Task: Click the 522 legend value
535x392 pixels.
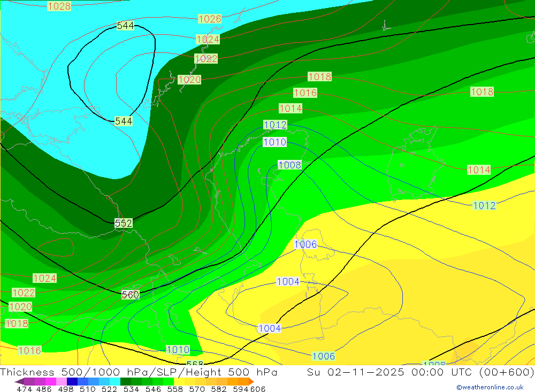Action: tap(109, 389)
